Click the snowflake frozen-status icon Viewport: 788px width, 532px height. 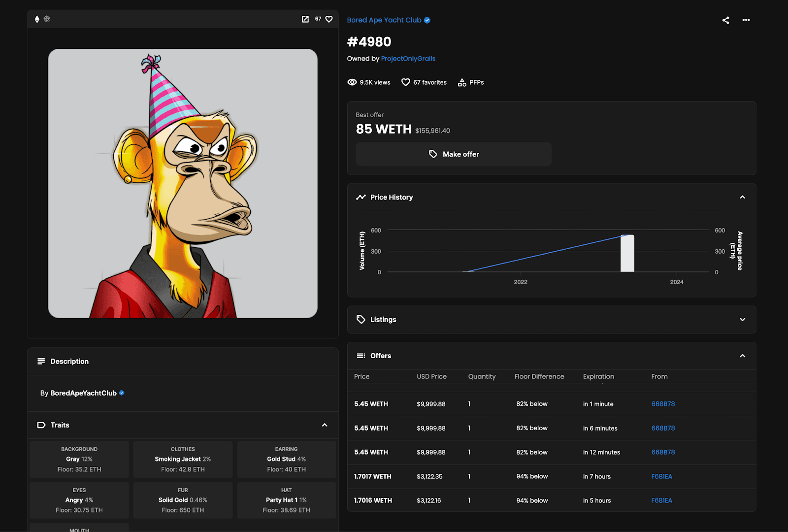(47, 19)
